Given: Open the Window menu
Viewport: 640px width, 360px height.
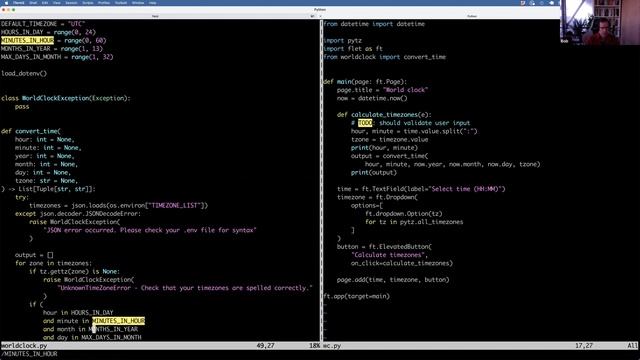Looking at the screenshot, I should (x=138, y=2).
